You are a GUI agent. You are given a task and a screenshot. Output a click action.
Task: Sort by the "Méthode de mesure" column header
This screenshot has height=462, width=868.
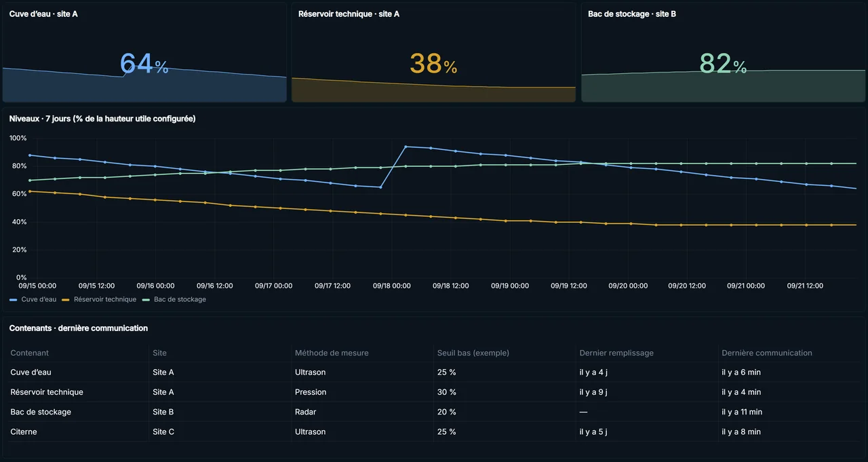click(332, 353)
